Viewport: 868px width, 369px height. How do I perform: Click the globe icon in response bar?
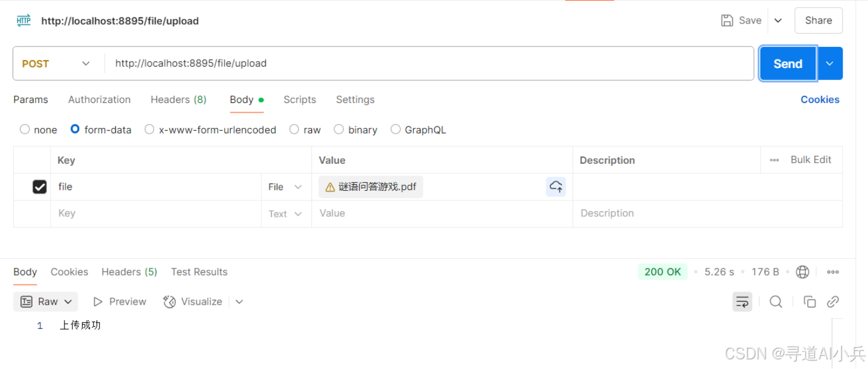pos(802,271)
